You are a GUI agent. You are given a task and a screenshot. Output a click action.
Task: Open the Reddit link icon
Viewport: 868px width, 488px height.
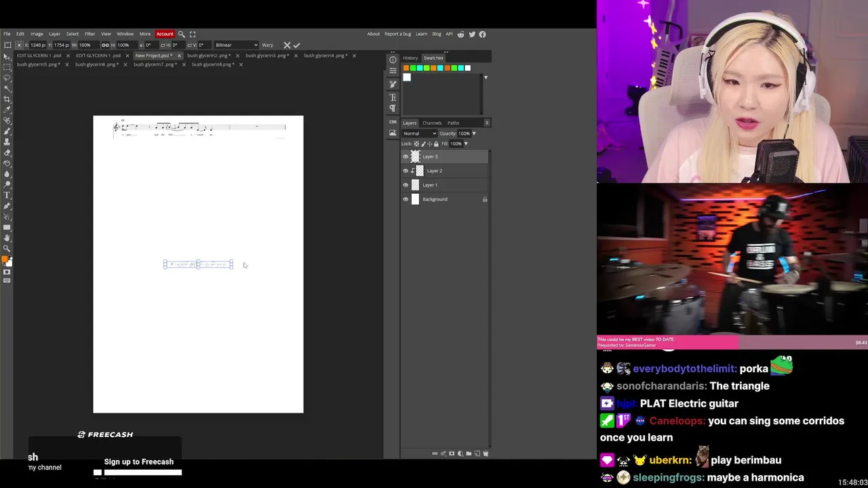pos(461,34)
